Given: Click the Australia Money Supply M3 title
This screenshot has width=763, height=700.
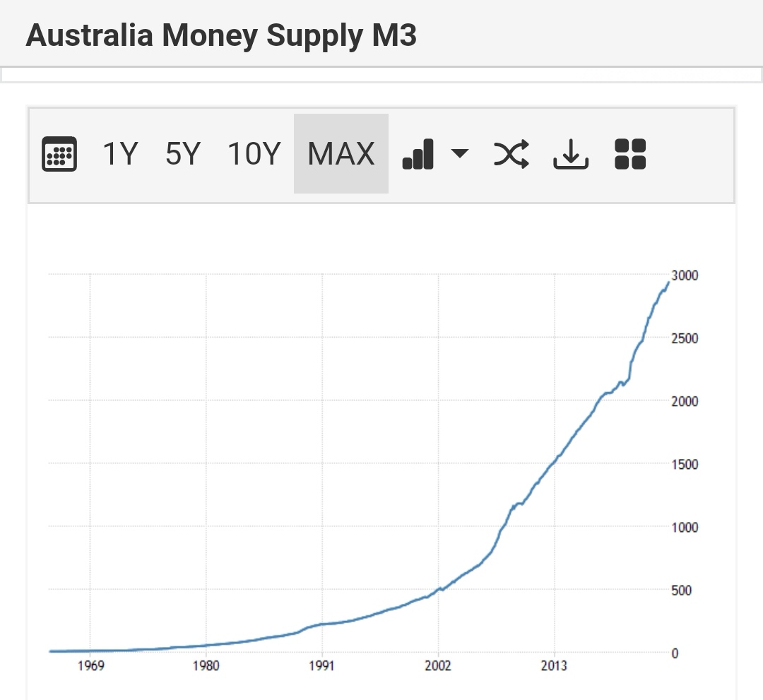Looking at the screenshot, I should point(221,35).
